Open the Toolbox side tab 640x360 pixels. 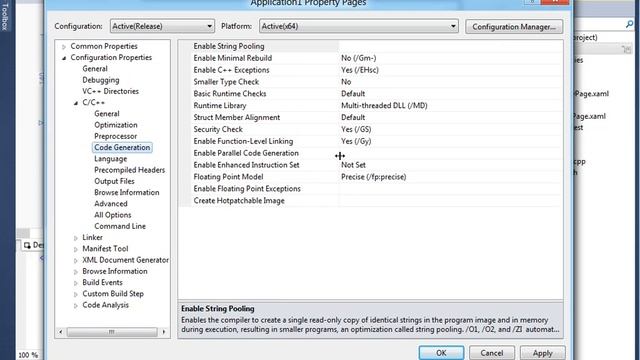coord(4,16)
